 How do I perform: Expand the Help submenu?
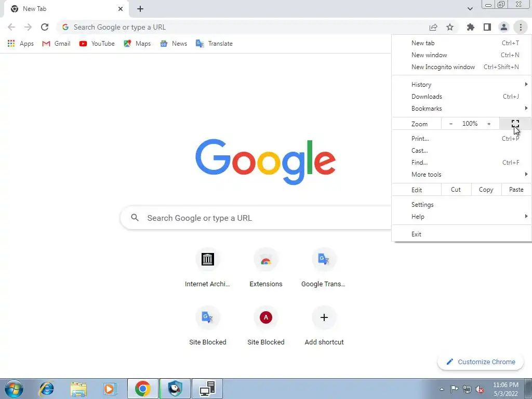coord(461,217)
